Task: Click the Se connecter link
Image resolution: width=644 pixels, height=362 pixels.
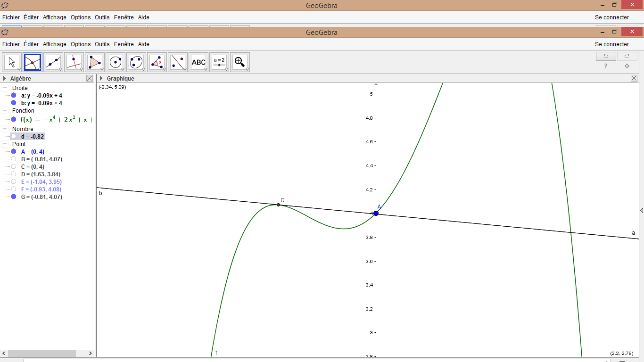Action: (615, 44)
